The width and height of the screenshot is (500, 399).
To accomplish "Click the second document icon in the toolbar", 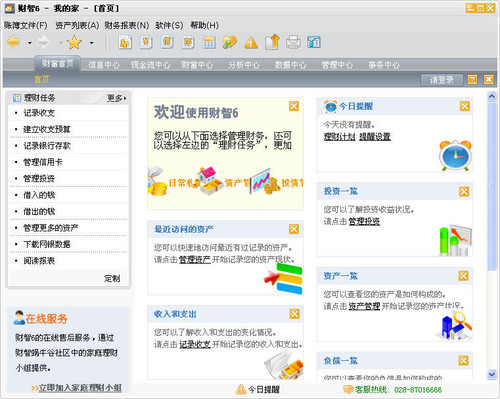I will click(146, 42).
